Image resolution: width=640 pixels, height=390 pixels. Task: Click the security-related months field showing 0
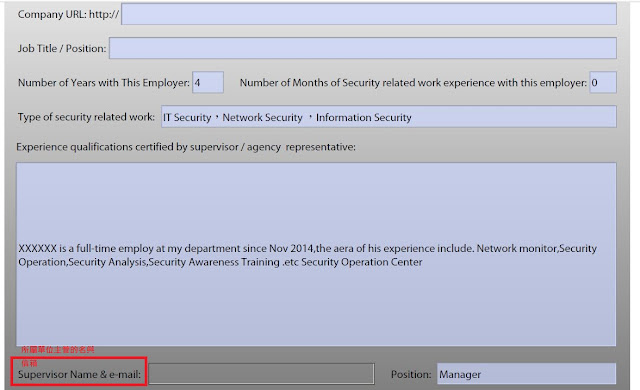point(603,82)
